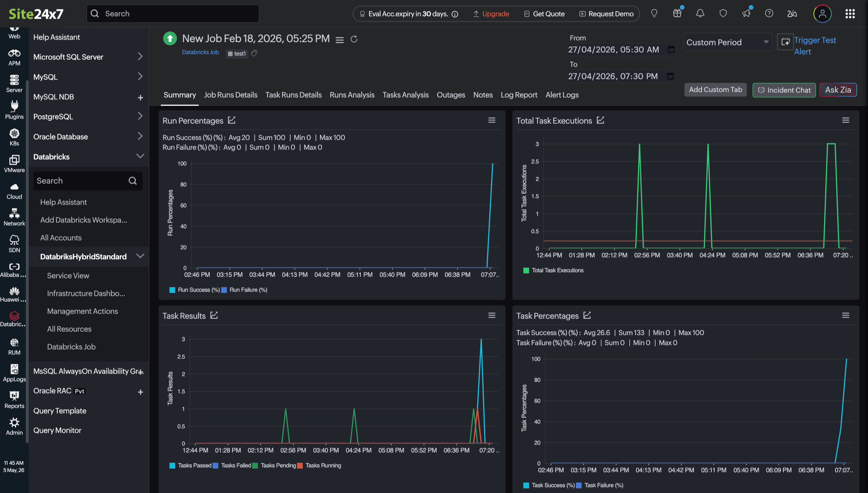Viewport: 868px width, 493px height.
Task: Open the APM section in sidebar
Action: coord(14,57)
